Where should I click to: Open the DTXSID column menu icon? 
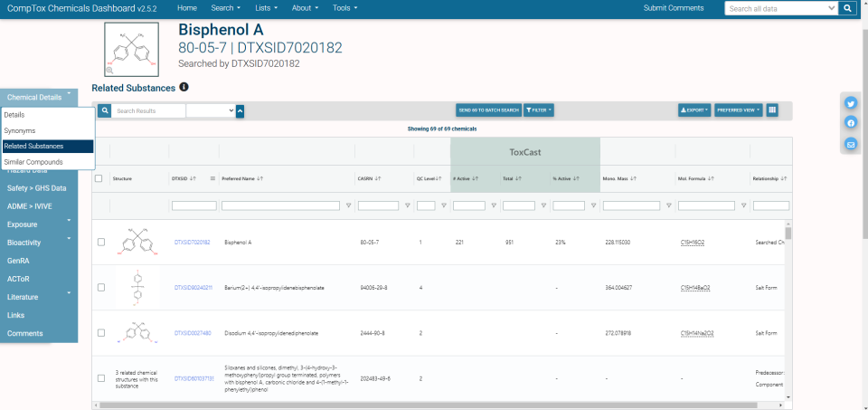pyautogui.click(x=212, y=178)
